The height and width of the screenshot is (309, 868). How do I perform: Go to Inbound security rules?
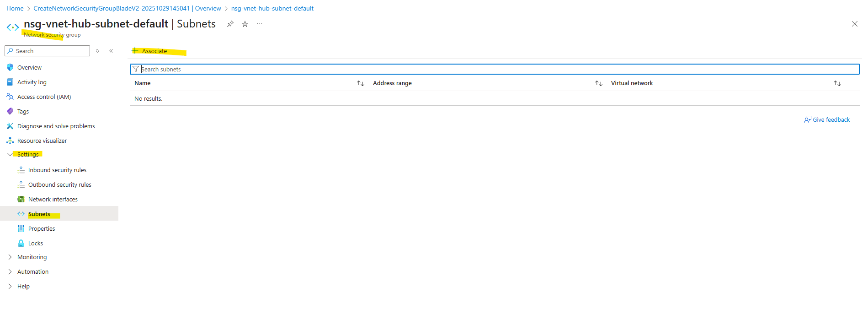tap(57, 170)
